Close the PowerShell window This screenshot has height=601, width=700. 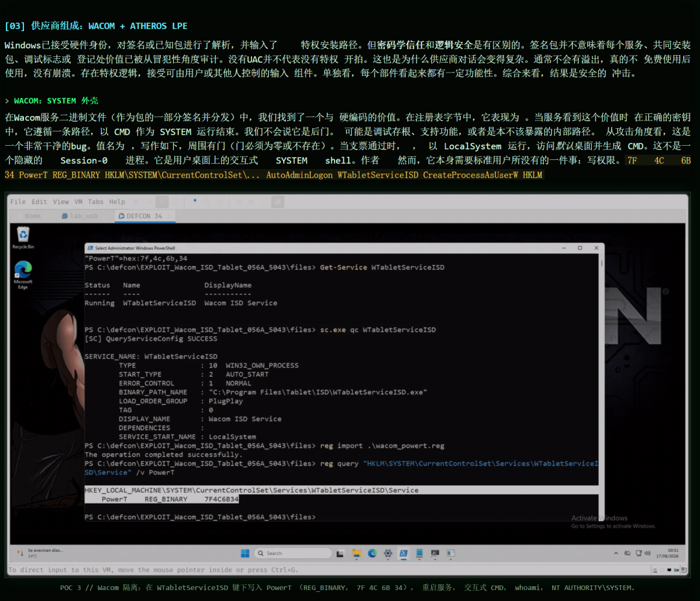point(596,247)
